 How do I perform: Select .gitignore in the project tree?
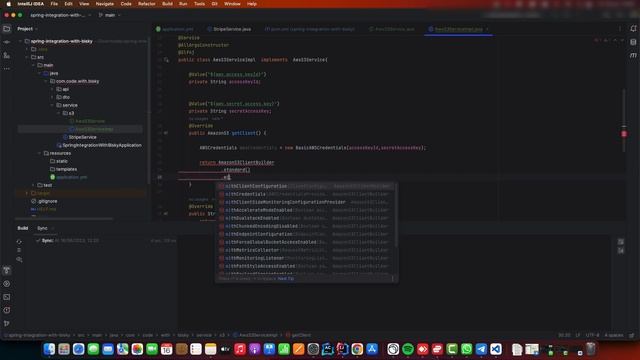(44, 201)
